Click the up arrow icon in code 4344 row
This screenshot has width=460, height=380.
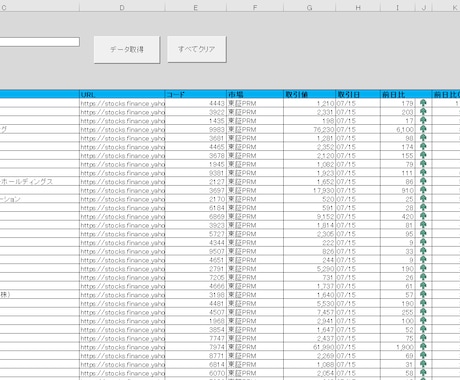[423, 242]
